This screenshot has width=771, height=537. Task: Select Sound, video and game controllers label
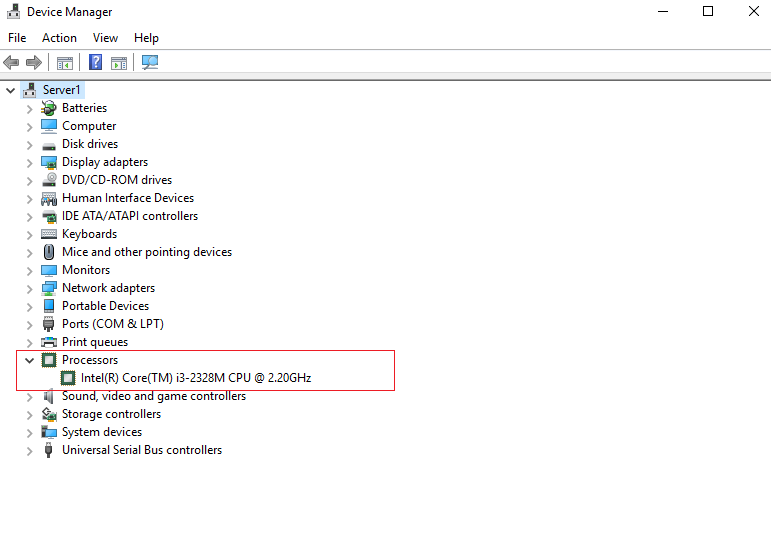(154, 396)
